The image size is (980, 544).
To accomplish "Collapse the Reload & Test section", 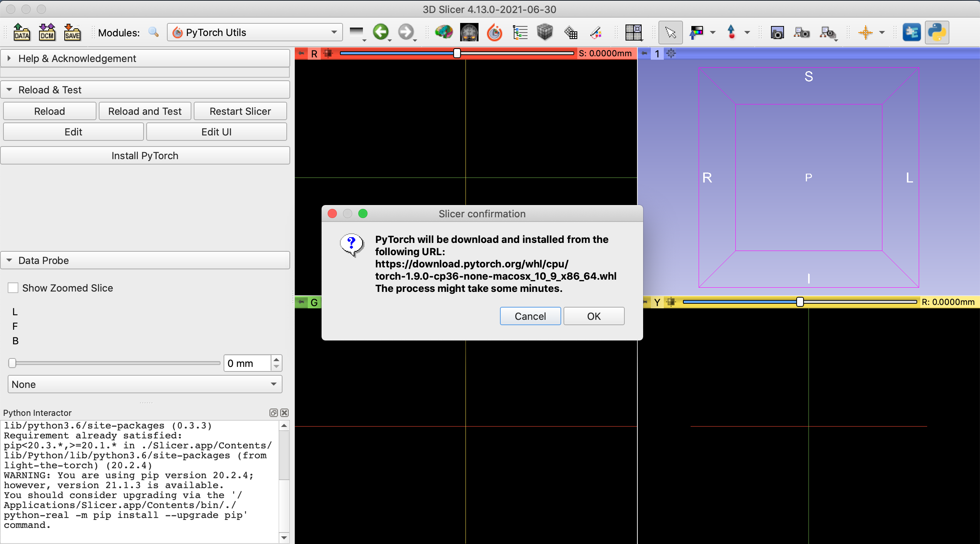I will click(9, 90).
